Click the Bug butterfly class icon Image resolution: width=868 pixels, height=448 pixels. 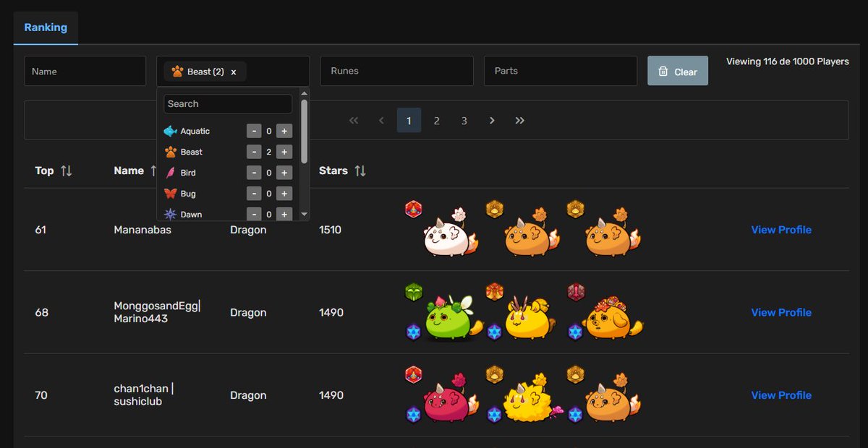170,194
